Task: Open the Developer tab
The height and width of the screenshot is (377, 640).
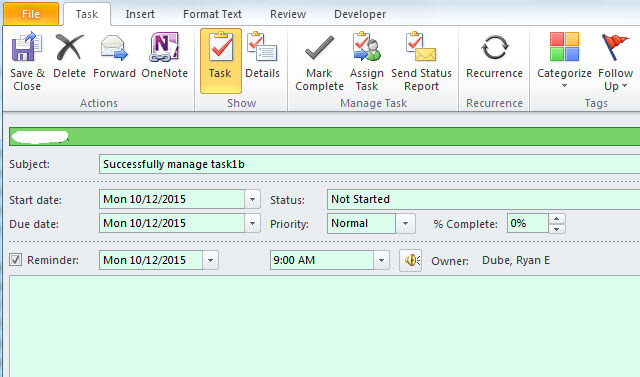Action: pyautogui.click(x=360, y=14)
